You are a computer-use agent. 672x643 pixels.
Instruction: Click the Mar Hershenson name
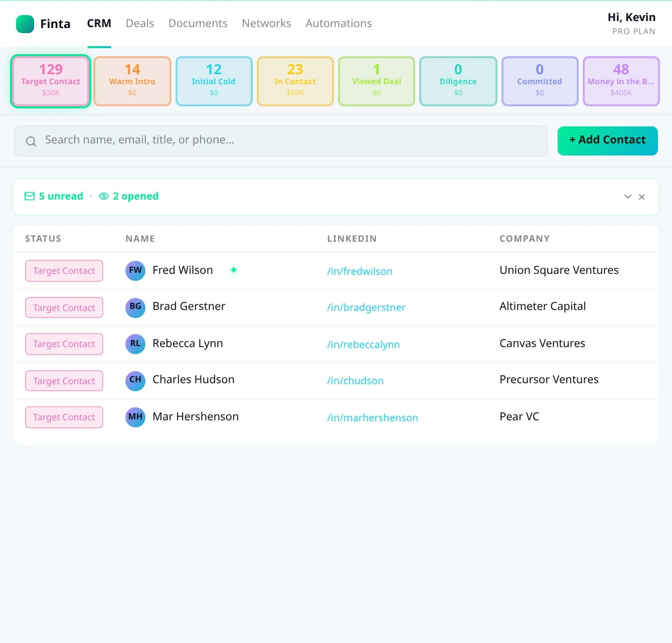tap(196, 417)
